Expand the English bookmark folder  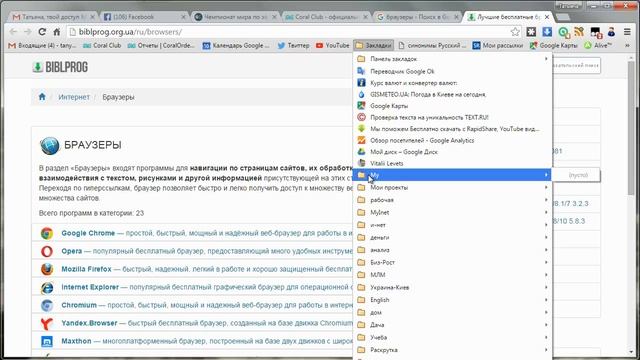452,300
